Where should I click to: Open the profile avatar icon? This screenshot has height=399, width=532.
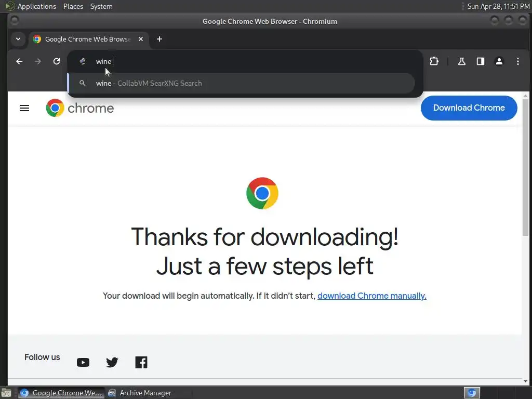click(499, 61)
